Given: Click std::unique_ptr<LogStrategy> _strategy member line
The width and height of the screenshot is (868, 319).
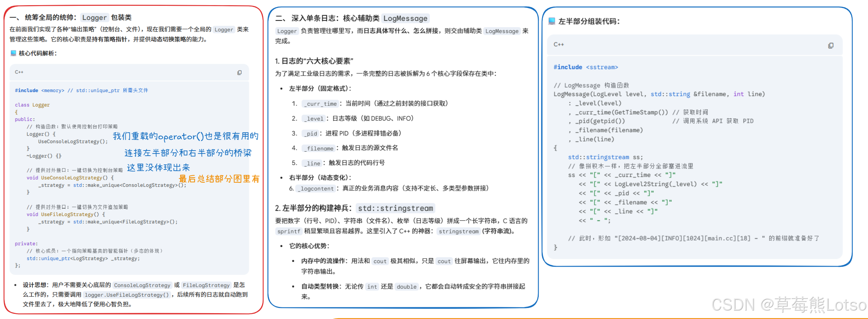Looking at the screenshot, I should pyautogui.click(x=83, y=258).
